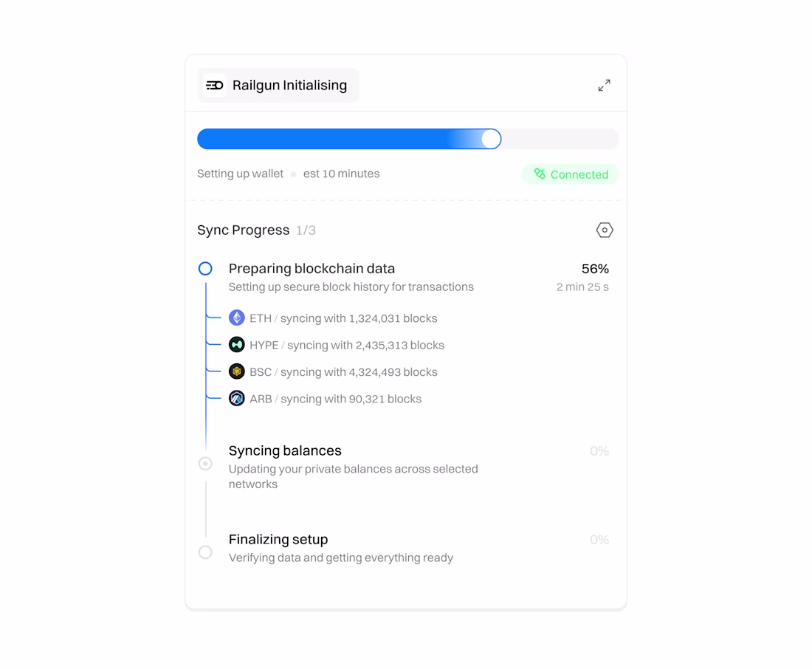Screen dimensions: 812x669
Task: Click the Railgun logo icon
Action: [x=214, y=86]
